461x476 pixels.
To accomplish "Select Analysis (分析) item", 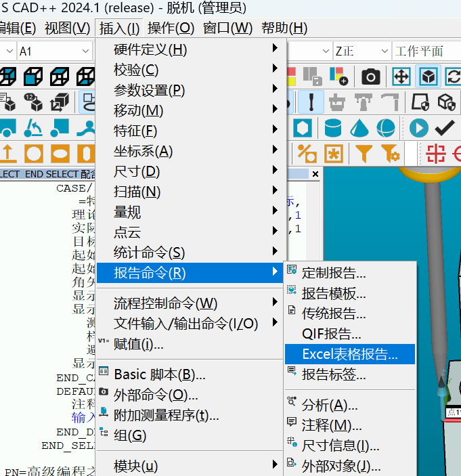I will tap(350, 405).
